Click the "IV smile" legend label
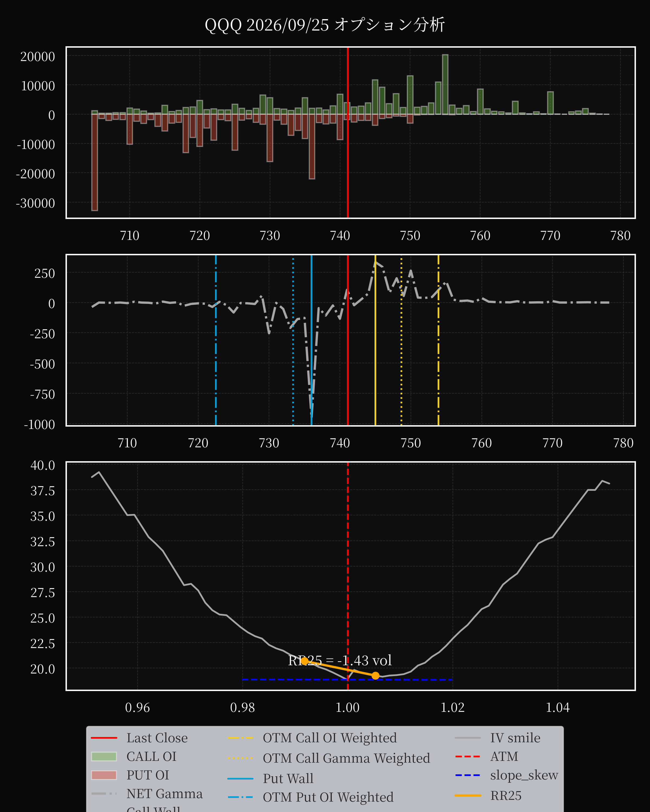 (515, 738)
